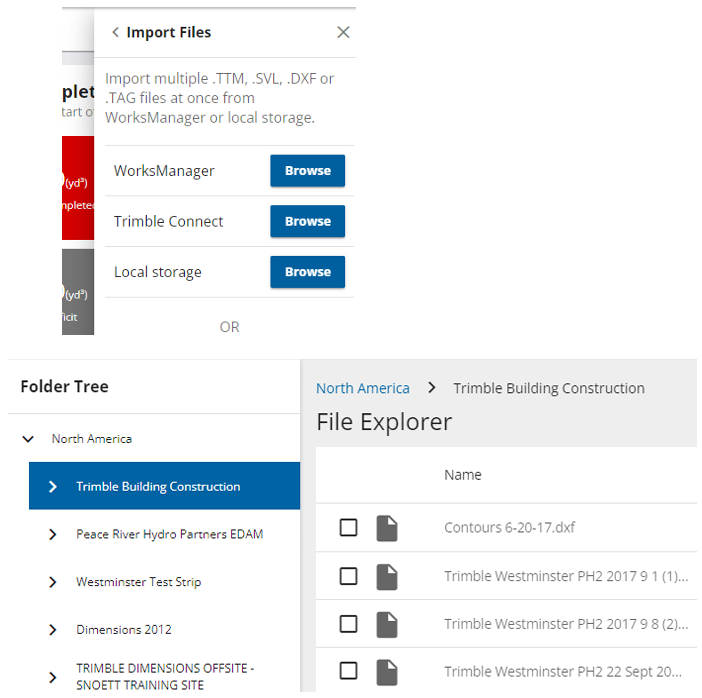Click the Import Files title

click(x=169, y=32)
